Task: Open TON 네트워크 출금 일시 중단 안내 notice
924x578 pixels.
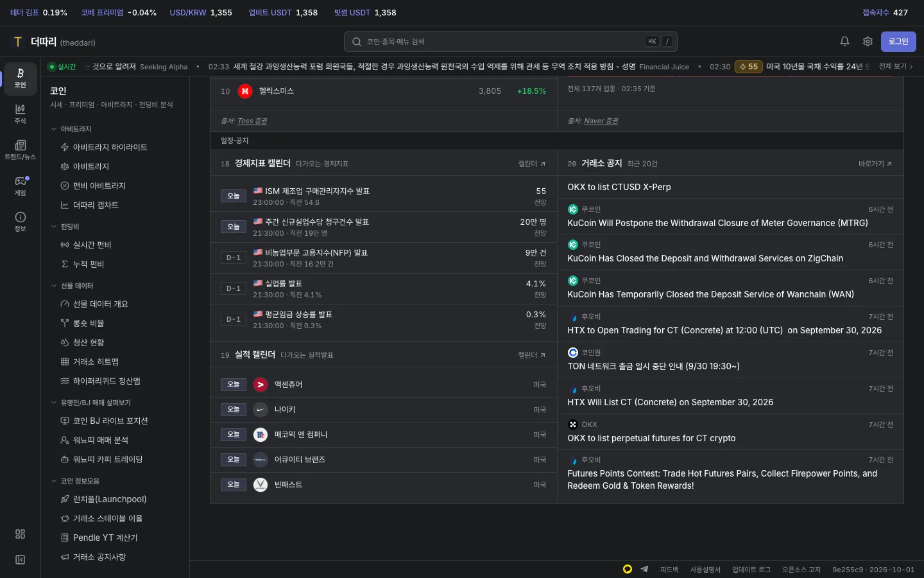Action: 730,360
